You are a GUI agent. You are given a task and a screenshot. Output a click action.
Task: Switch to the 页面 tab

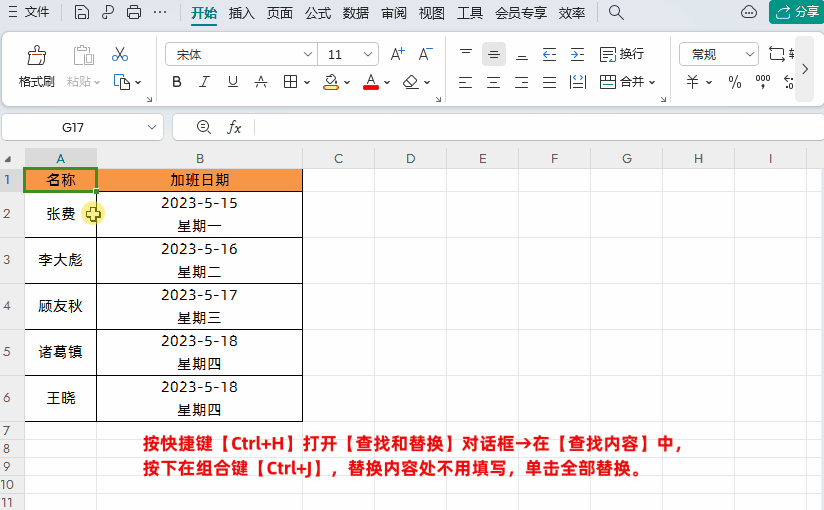[x=280, y=13]
